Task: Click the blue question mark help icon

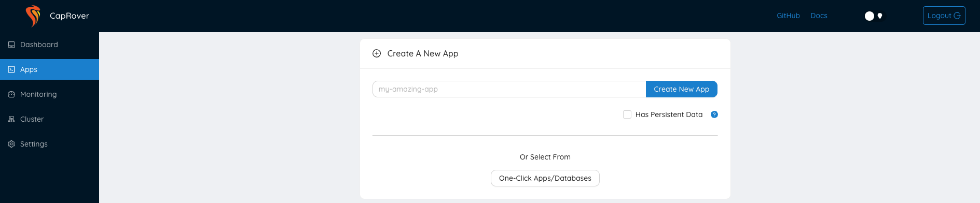Action: point(714,114)
